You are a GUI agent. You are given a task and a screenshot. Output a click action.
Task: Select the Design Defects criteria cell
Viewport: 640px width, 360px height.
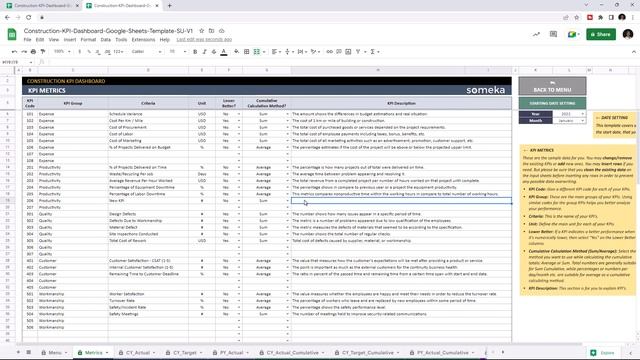click(x=148, y=214)
